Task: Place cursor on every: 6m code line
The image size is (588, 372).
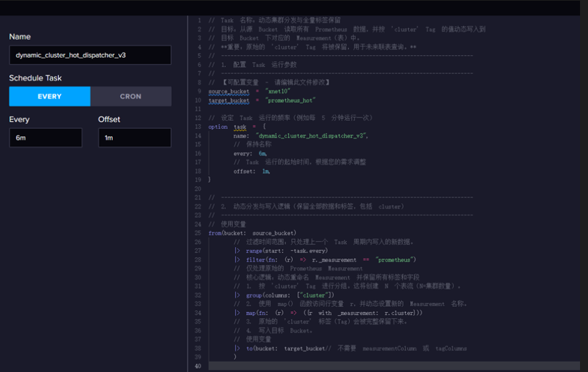Action: click(x=250, y=153)
